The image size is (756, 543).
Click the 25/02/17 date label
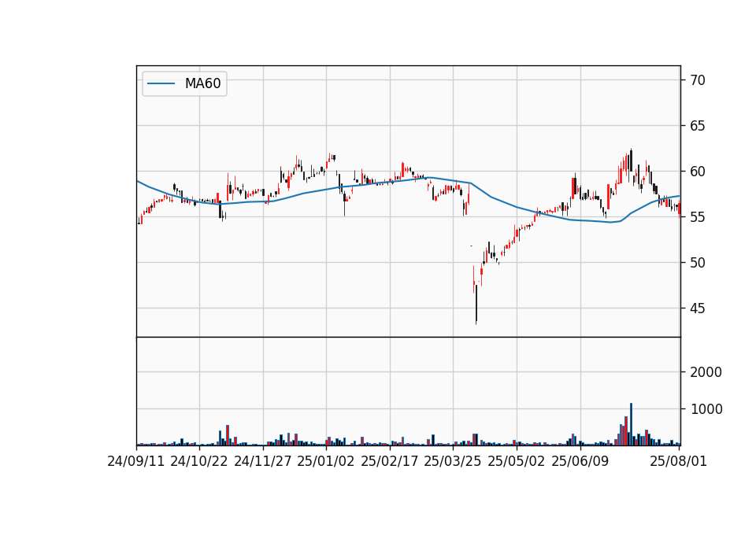coord(390,461)
